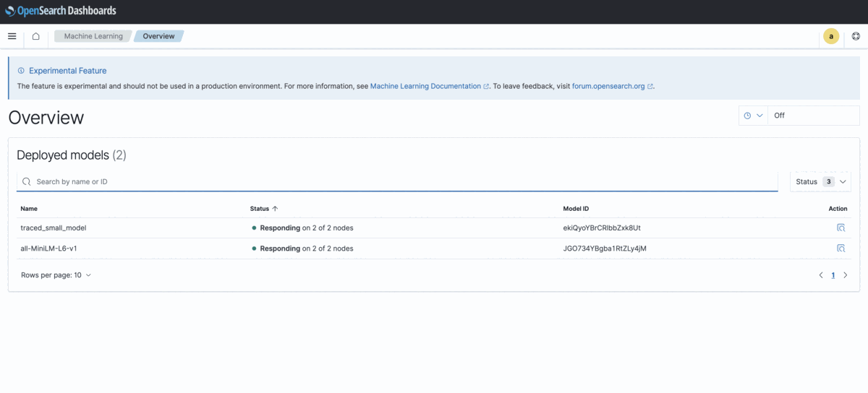Click the search magnifier icon
This screenshot has height=393, width=868.
coord(27,182)
